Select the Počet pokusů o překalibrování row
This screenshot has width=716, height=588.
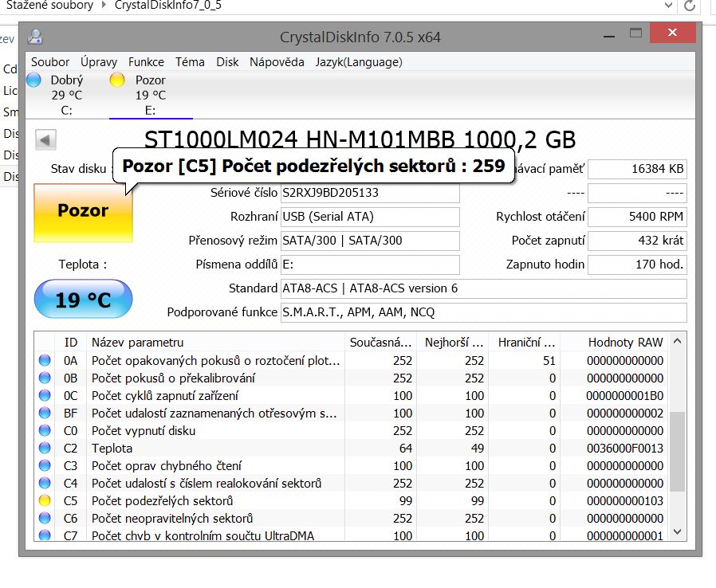tap(352, 378)
